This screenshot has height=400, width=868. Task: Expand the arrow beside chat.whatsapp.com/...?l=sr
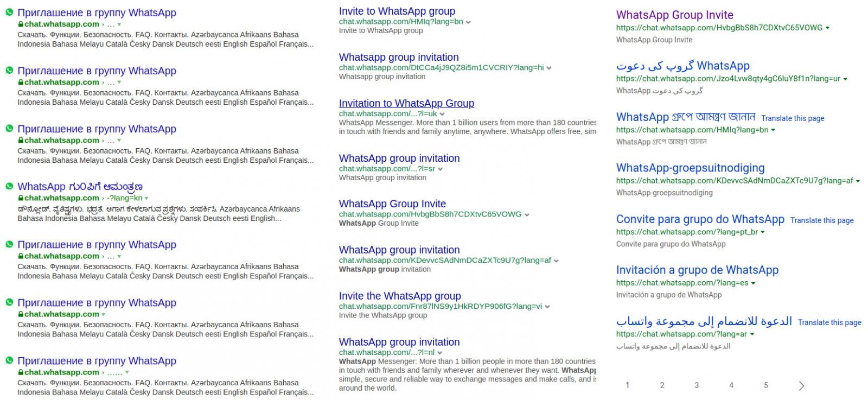coord(441,169)
